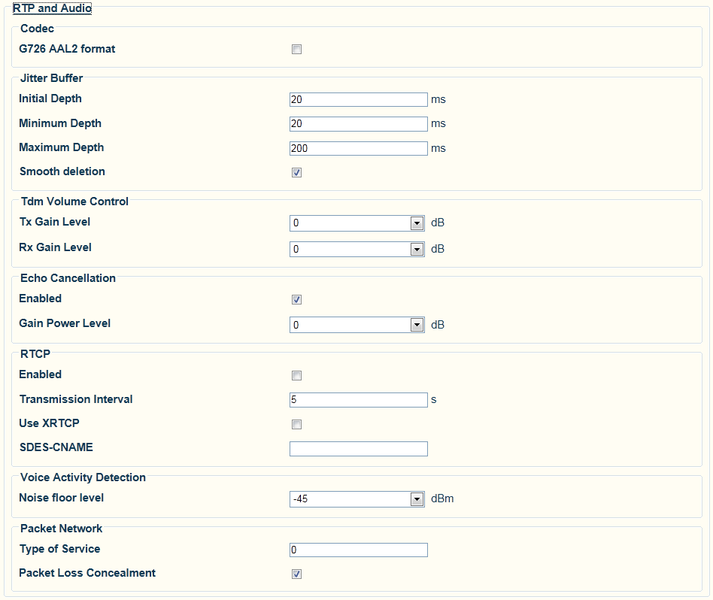Toggle the Smooth deletion checkbox
Screen dimensions: 713x600
pyautogui.click(x=296, y=172)
